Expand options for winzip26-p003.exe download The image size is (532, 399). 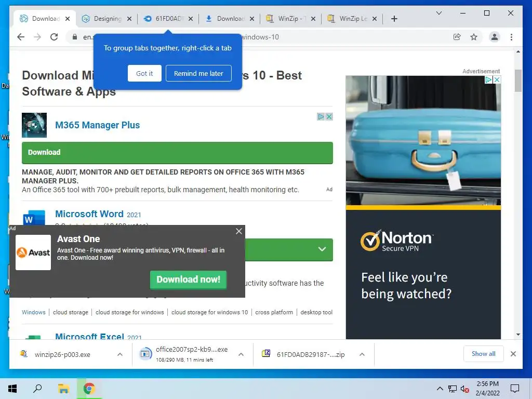coord(120,354)
